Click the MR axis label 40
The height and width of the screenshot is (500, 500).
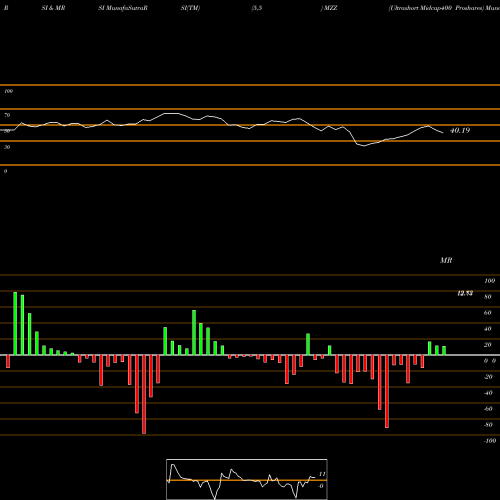click(x=488, y=329)
